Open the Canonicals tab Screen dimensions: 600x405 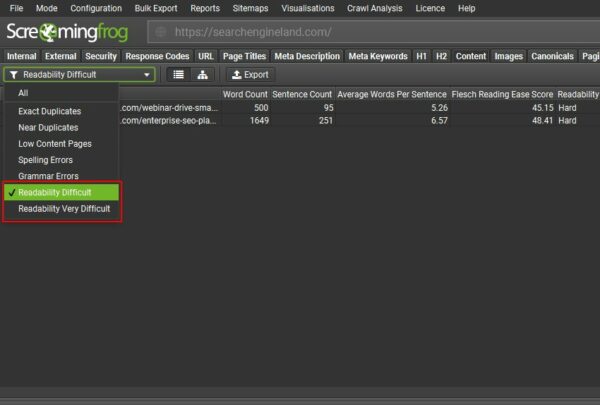(x=552, y=56)
